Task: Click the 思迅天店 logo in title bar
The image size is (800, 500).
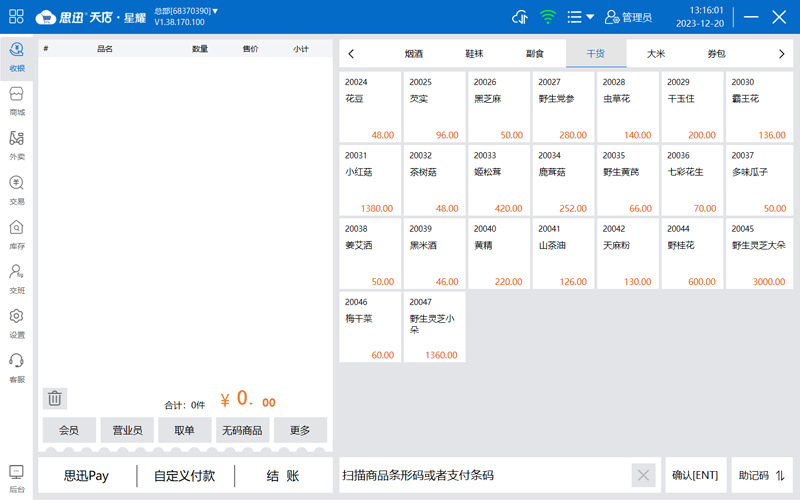Action: (91, 17)
